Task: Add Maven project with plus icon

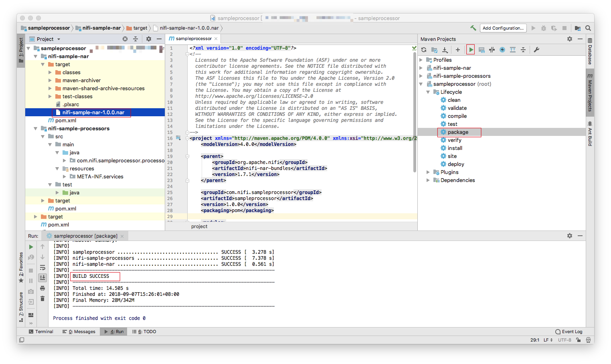Action: (458, 50)
